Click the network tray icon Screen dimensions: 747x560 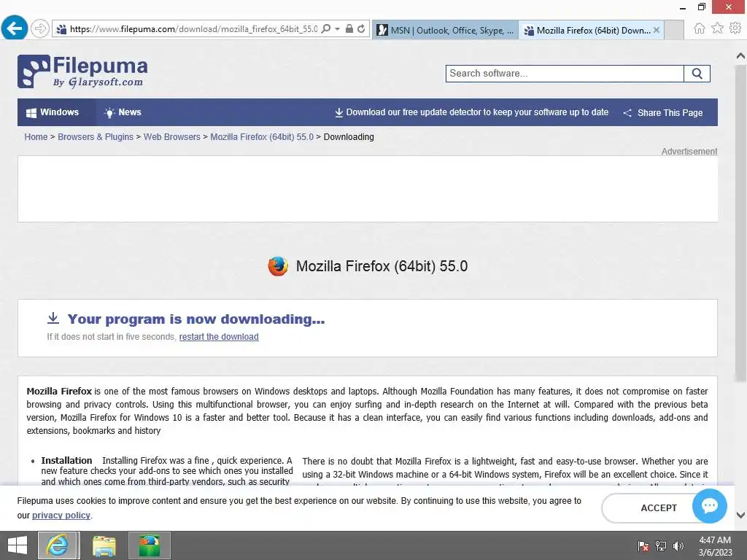pyautogui.click(x=661, y=546)
